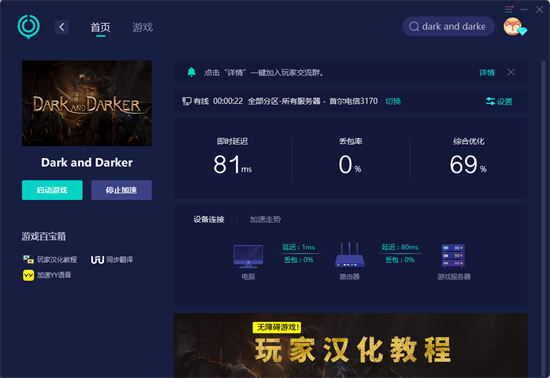
Task: Click the wired connection icon
Action: [x=187, y=101]
